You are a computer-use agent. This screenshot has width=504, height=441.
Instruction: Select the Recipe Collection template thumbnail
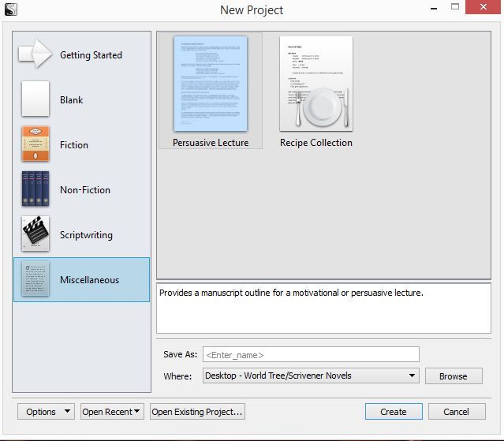coord(316,84)
